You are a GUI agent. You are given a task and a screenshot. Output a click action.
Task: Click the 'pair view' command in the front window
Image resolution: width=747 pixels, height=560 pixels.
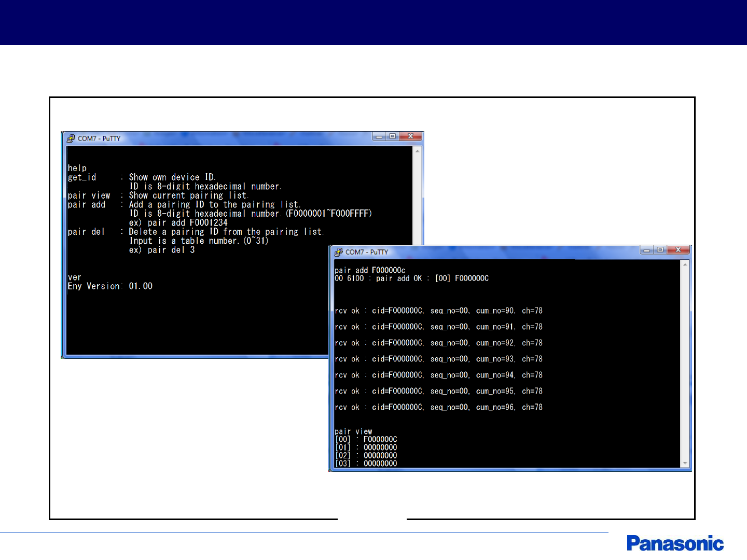tap(353, 431)
